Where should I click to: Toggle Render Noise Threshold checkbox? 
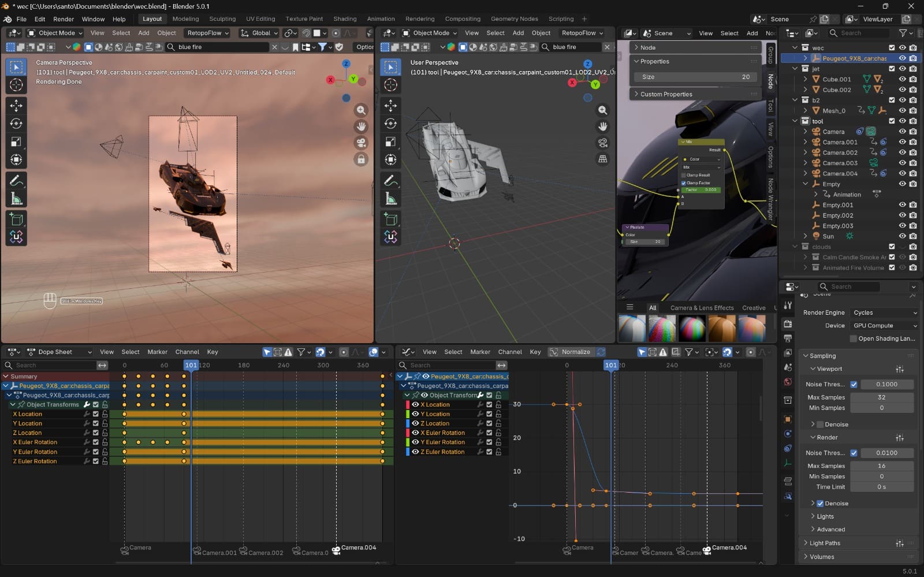tap(854, 453)
